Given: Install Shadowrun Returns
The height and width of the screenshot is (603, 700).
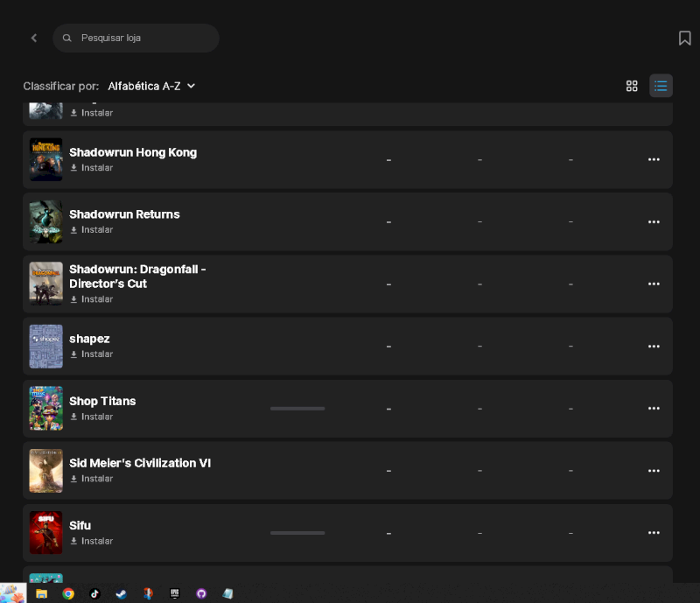Looking at the screenshot, I should (x=92, y=229).
